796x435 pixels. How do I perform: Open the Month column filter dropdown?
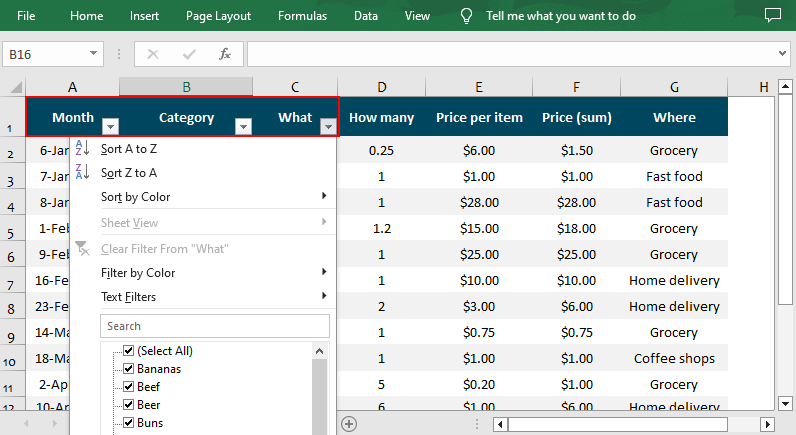click(110, 126)
